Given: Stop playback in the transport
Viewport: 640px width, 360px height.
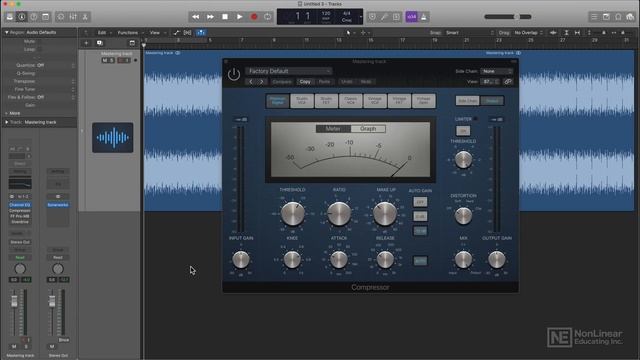Looking at the screenshot, I should point(225,17).
